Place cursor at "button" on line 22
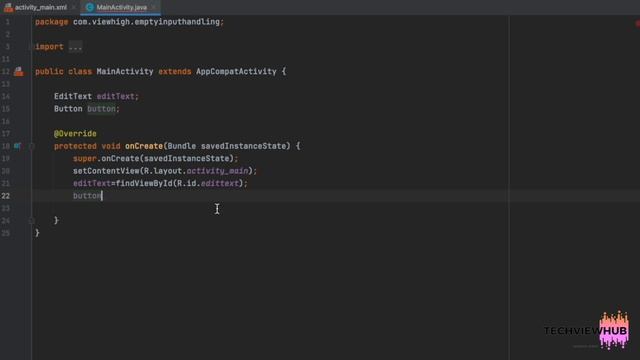Screen dimensions: 640x360 click(x=87, y=196)
